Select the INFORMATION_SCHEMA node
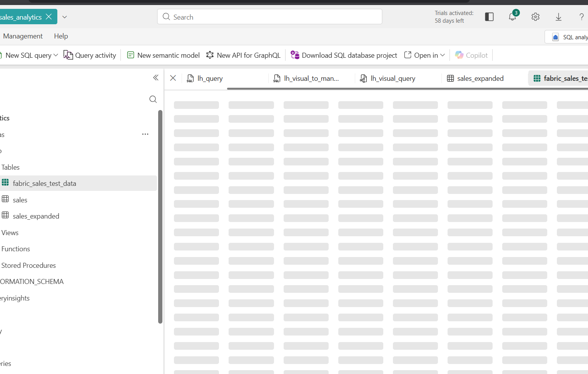The width and height of the screenshot is (588, 374). (32, 282)
